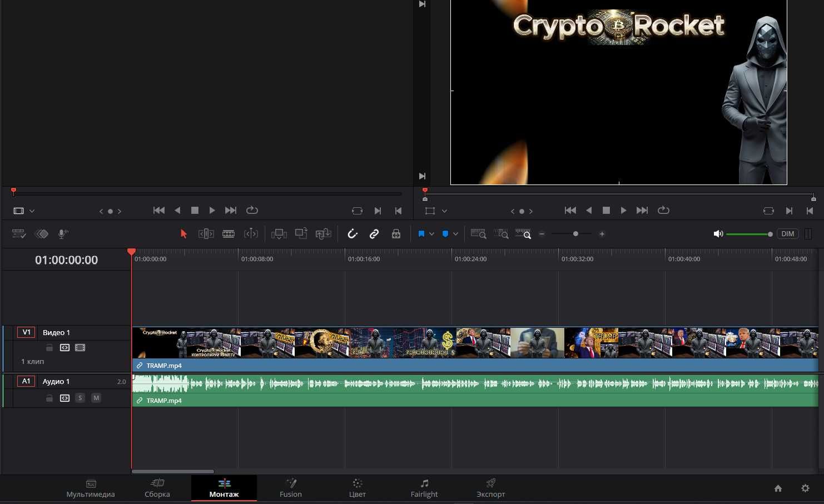Viewport: 824px width, 504px height.
Task: Zoom out timeline with the minus icon
Action: [542, 234]
